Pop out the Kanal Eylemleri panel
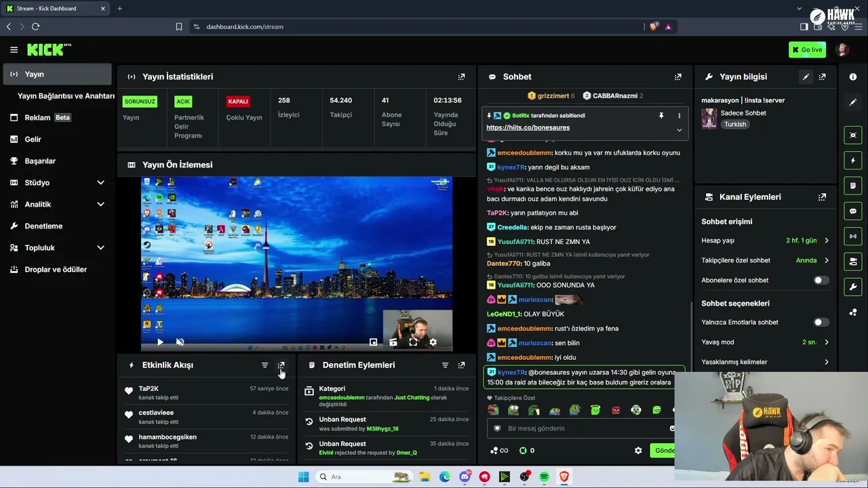This screenshot has height=488, width=868. (x=822, y=197)
